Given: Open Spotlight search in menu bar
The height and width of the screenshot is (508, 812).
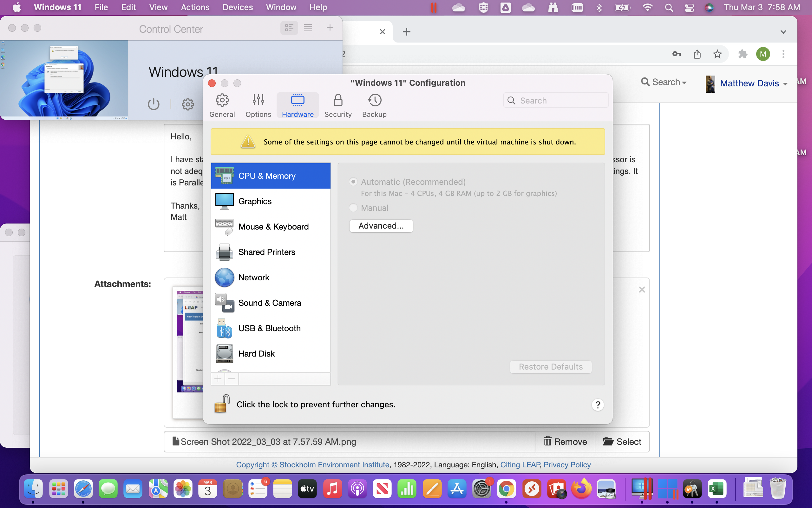Looking at the screenshot, I should pyautogui.click(x=669, y=7).
